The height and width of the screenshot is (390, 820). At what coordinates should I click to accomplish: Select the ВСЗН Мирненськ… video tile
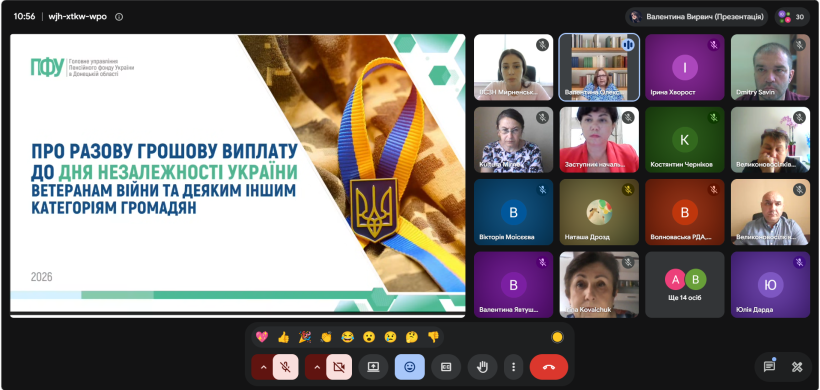(x=514, y=67)
